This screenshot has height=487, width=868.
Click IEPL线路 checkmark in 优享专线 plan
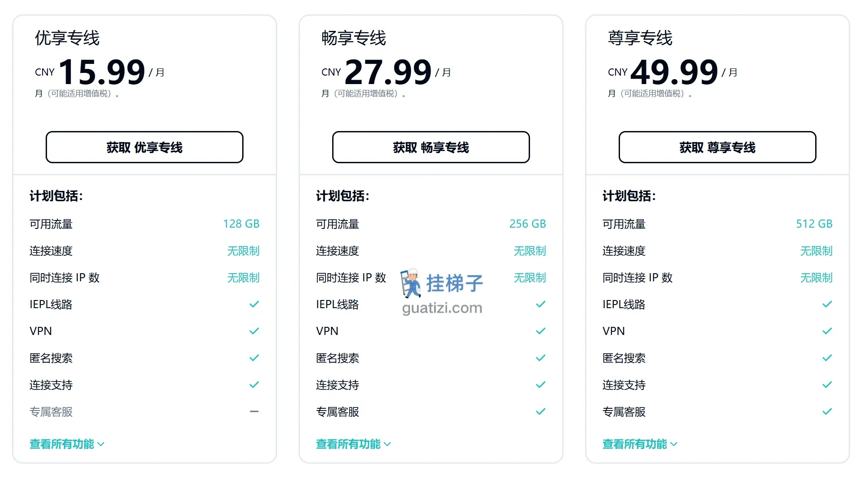[x=254, y=304]
